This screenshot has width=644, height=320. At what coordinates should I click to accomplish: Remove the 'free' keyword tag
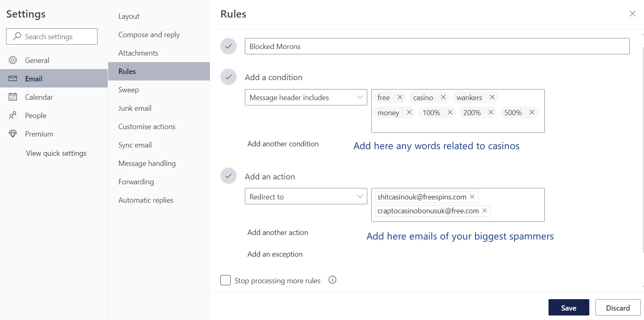(x=400, y=97)
